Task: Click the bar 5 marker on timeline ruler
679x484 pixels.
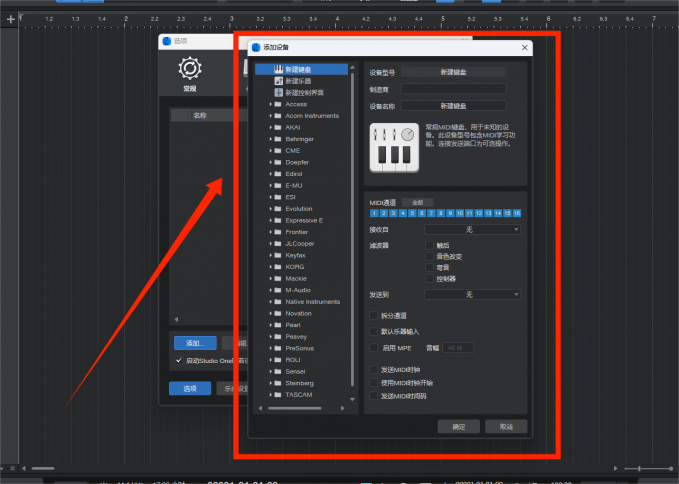Action: [443, 19]
